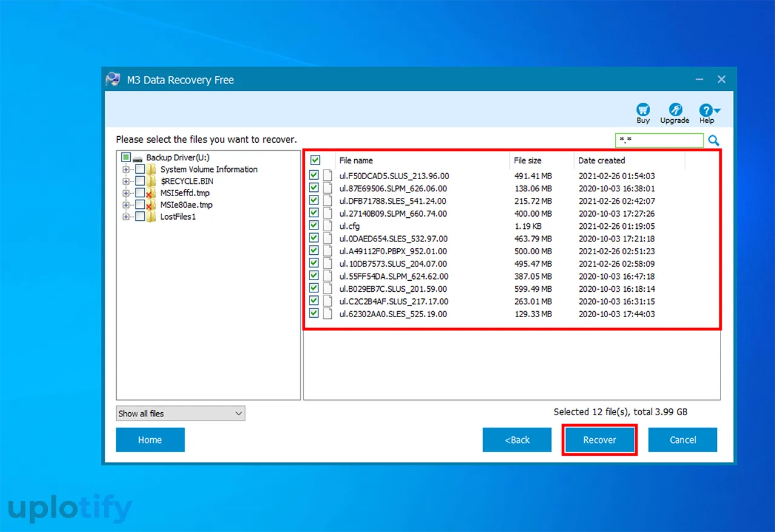Uncheck ul.87E69506.SLPM_626.06.00 checkbox
Viewport: 775px width, 532px height.
(314, 188)
